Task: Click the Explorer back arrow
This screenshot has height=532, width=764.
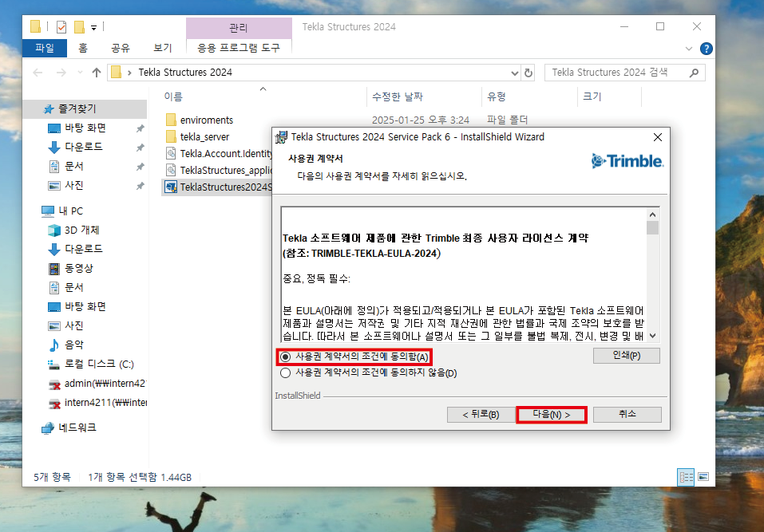Action: point(38,73)
